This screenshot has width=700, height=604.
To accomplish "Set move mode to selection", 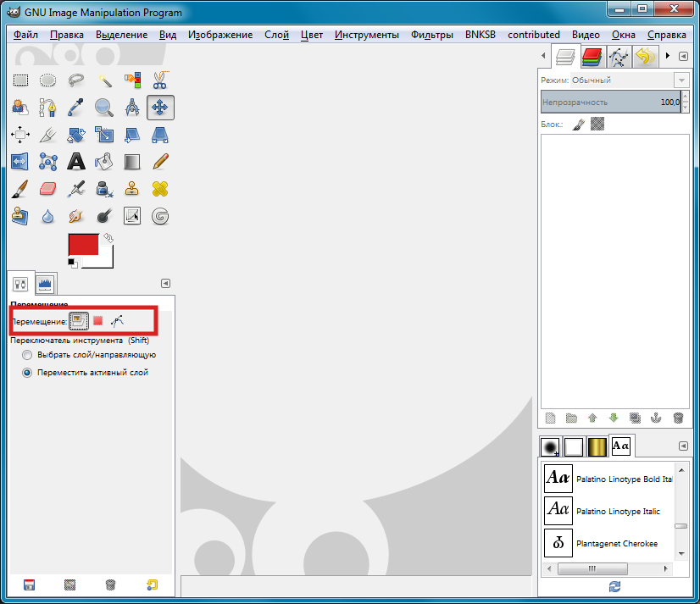I will click(97, 321).
